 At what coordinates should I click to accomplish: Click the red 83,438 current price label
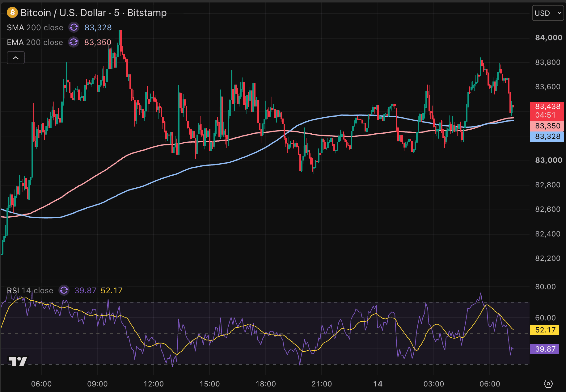(547, 111)
